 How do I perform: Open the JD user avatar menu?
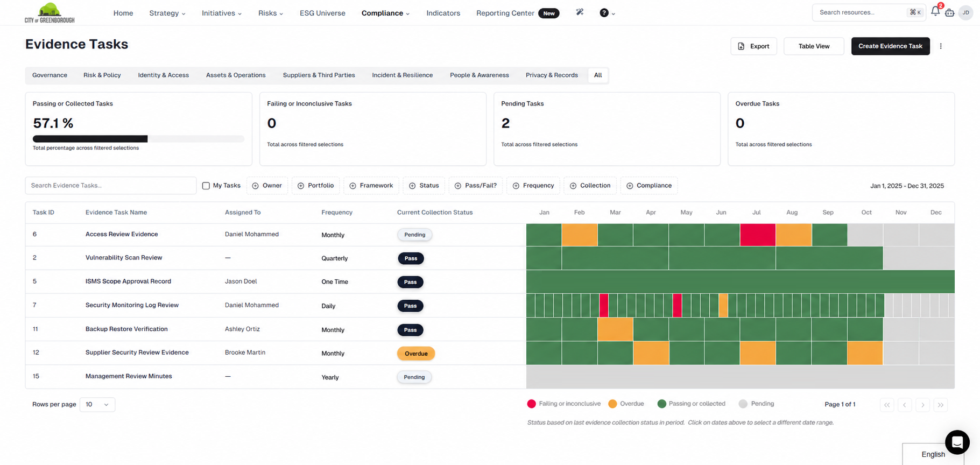966,12
